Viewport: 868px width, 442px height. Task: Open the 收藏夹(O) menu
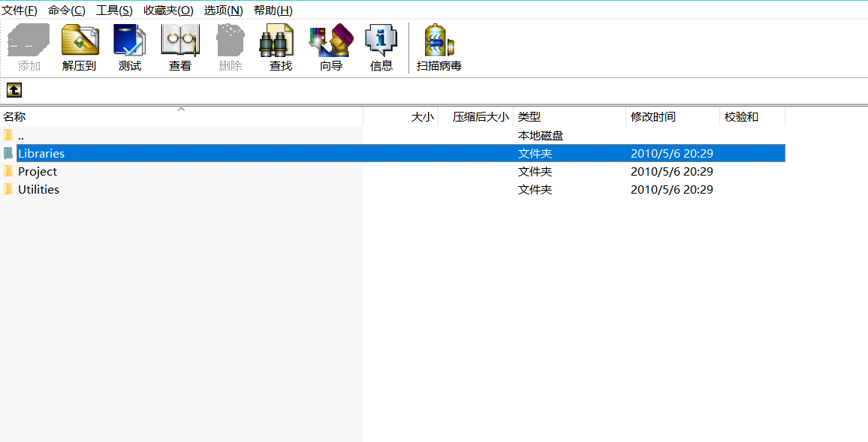[168, 10]
